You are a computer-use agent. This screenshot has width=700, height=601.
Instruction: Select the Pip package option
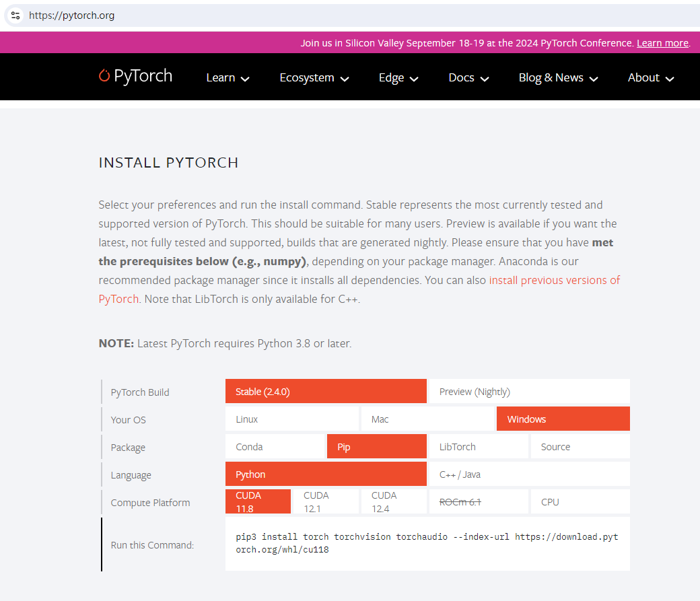click(377, 446)
